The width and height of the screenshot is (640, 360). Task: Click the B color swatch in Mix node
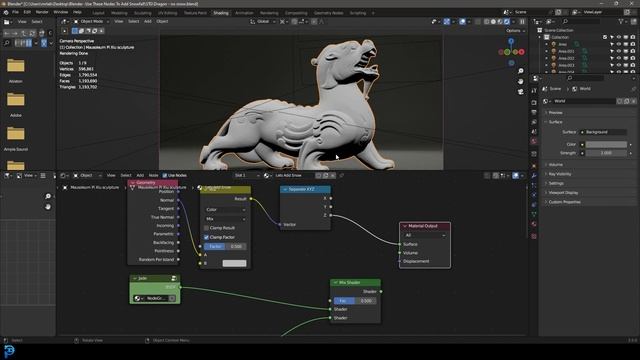(234, 263)
